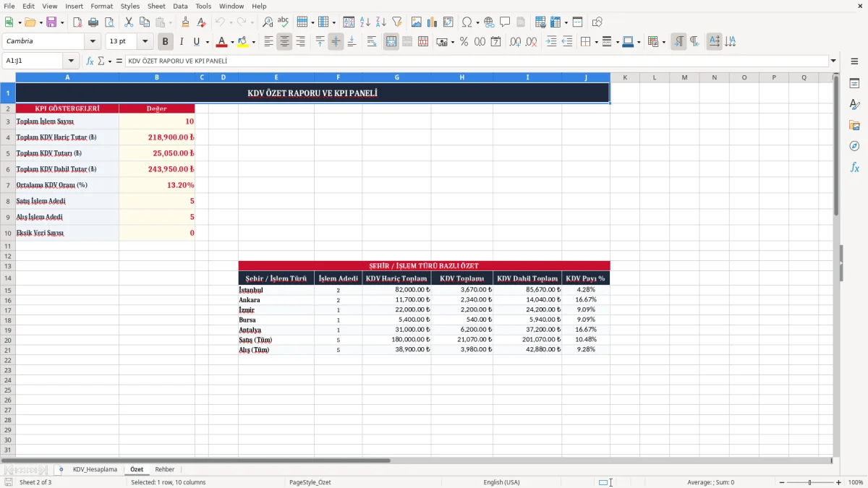Open Conditional Formatting dropdown arrow
Viewport: 868px width, 488px height.
click(663, 42)
